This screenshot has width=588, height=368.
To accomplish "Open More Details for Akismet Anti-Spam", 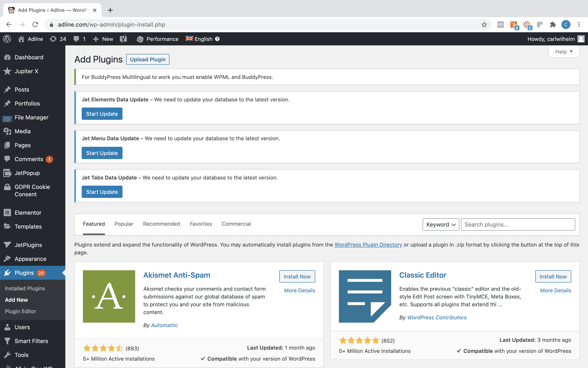I will pos(300,290).
